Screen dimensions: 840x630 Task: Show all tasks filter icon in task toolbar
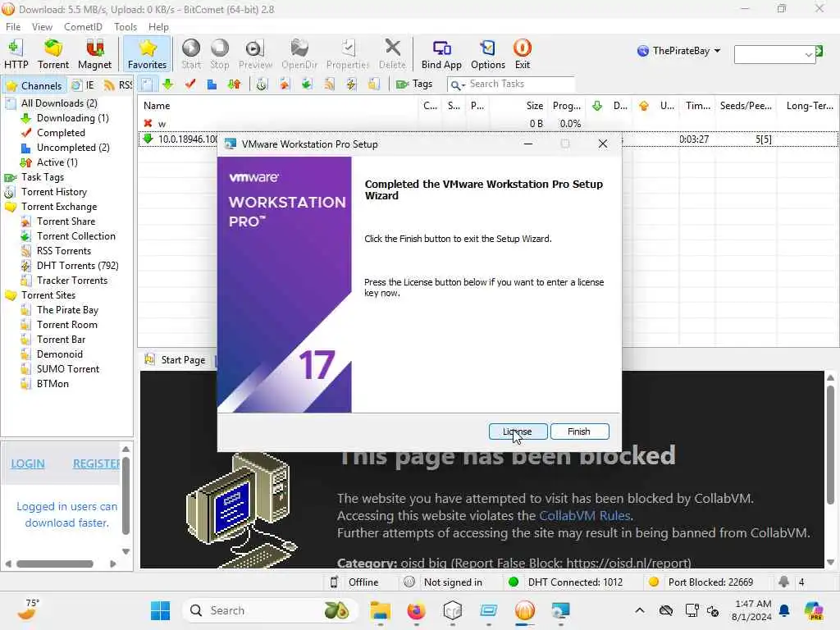(x=147, y=84)
